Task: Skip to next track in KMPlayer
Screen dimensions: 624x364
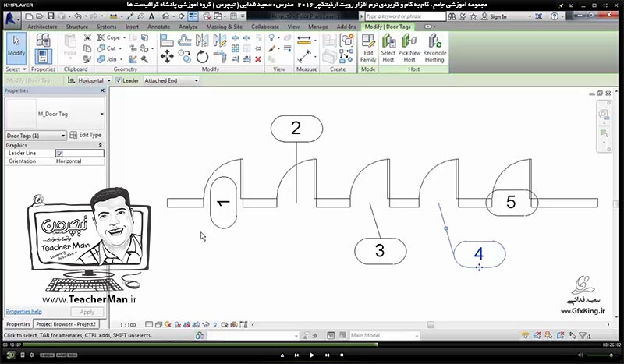Action: point(327,355)
